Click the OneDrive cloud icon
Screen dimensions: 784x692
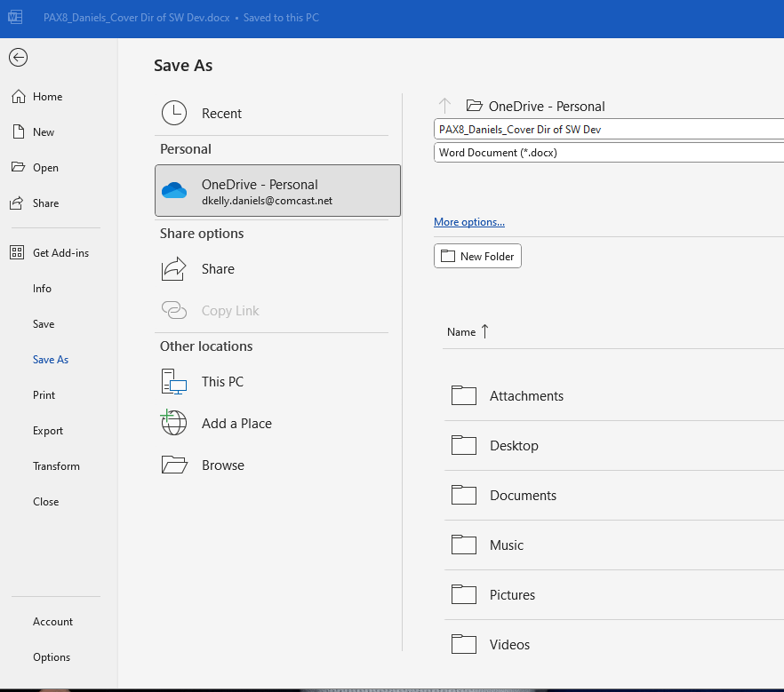(x=174, y=190)
